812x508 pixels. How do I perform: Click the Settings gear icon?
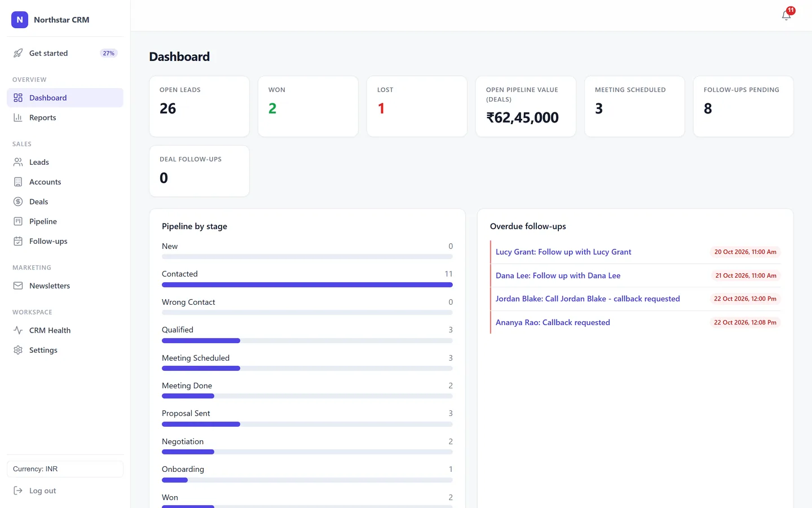[18, 350]
